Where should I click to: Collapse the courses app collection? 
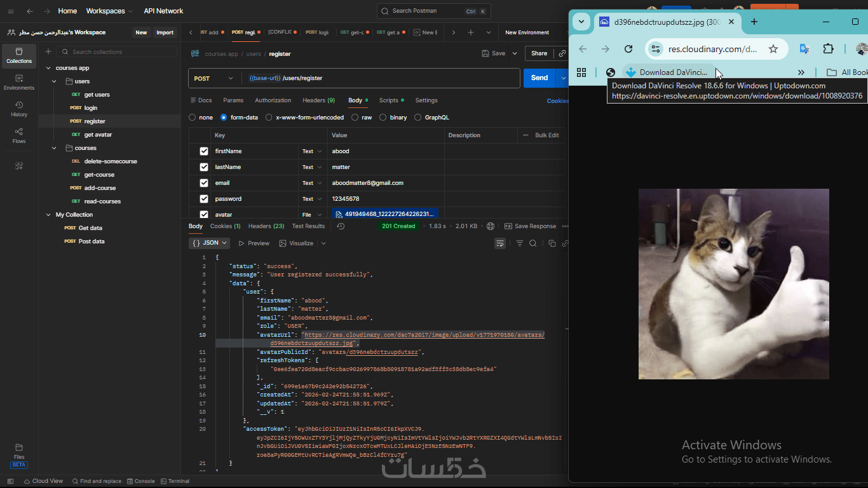49,68
